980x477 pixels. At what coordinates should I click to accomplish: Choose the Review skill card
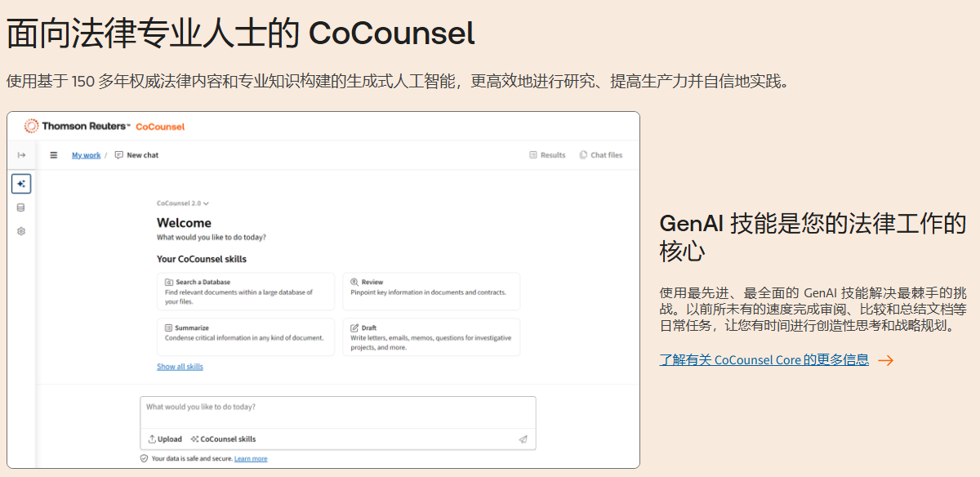[431, 292]
